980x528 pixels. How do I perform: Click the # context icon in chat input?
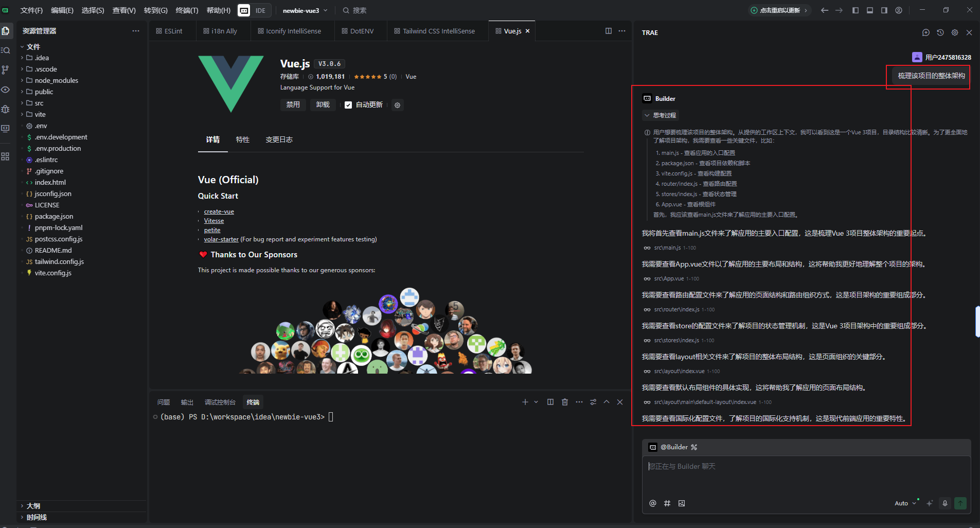pos(667,503)
